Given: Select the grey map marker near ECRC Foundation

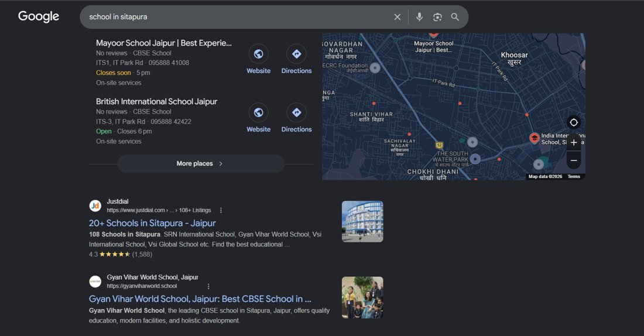Looking at the screenshot, I should [x=375, y=68].
